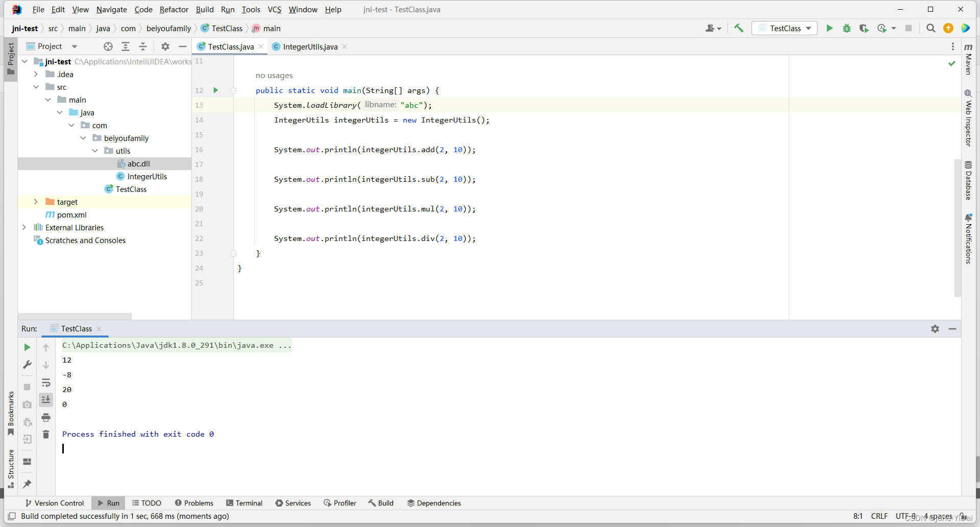Collapse the src folder
980x527 pixels.
pos(36,87)
